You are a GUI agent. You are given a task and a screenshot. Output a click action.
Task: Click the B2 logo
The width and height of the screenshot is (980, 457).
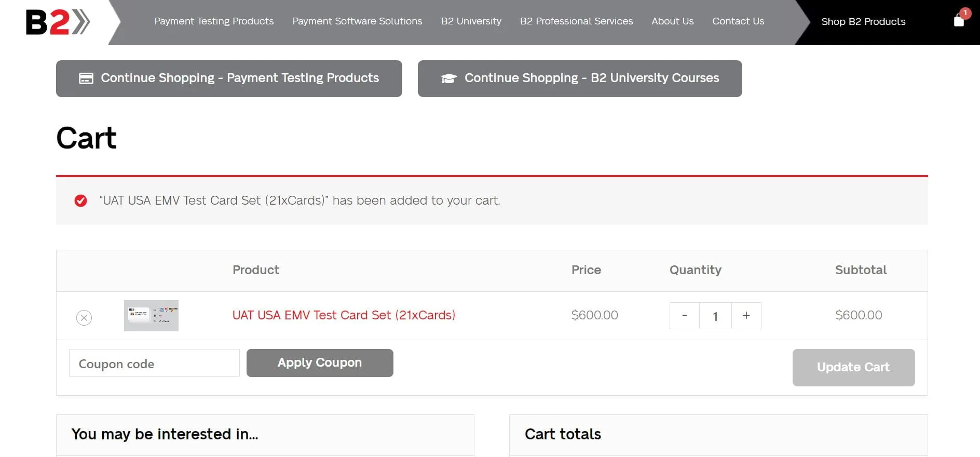click(x=58, y=22)
